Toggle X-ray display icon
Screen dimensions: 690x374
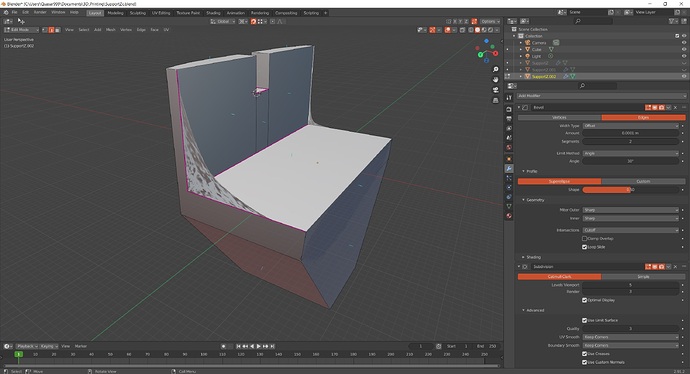click(x=462, y=30)
